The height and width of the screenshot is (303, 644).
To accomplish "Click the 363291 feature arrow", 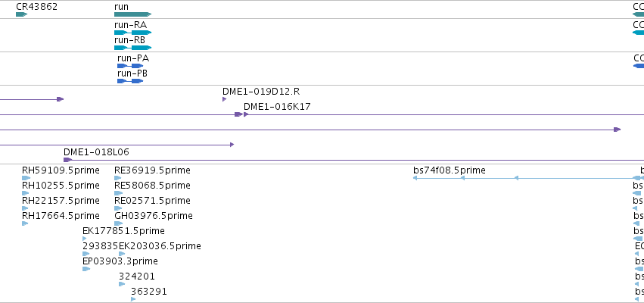I will [133, 299].
